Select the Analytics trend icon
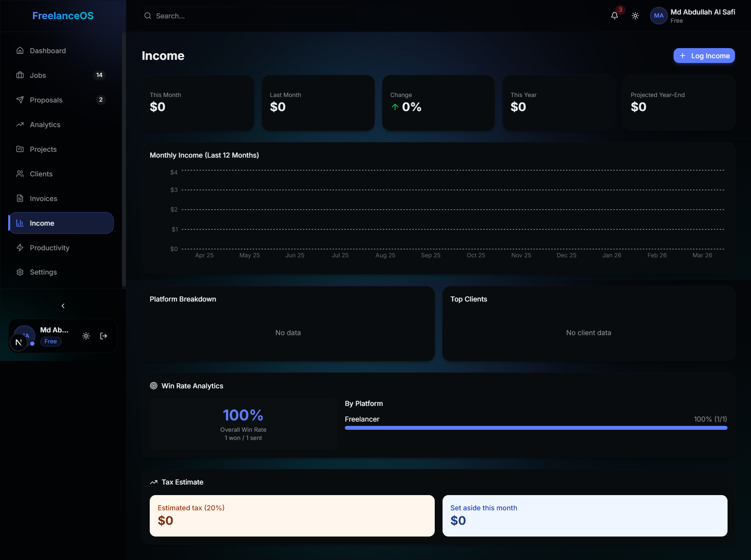 pos(20,124)
